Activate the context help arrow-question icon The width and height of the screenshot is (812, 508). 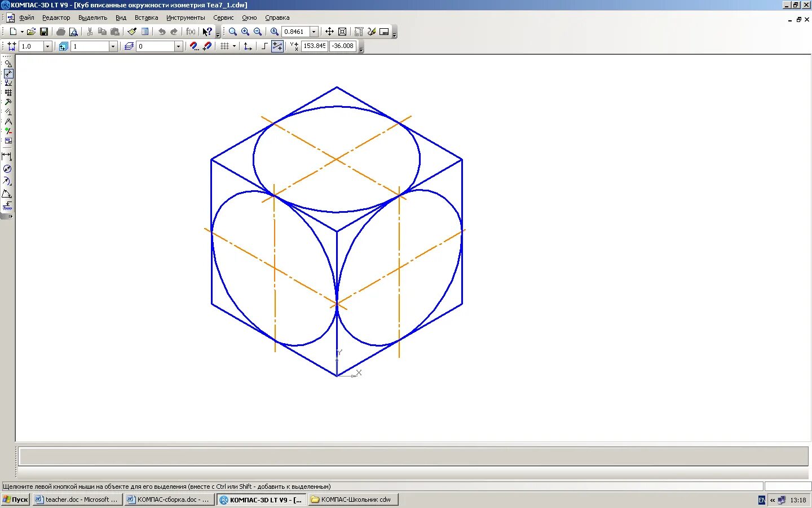pos(208,32)
